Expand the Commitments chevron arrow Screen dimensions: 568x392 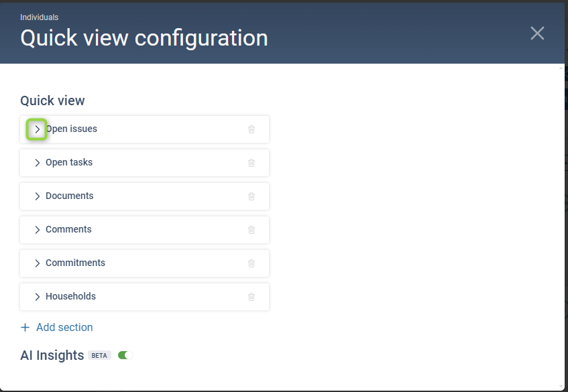[x=37, y=263]
